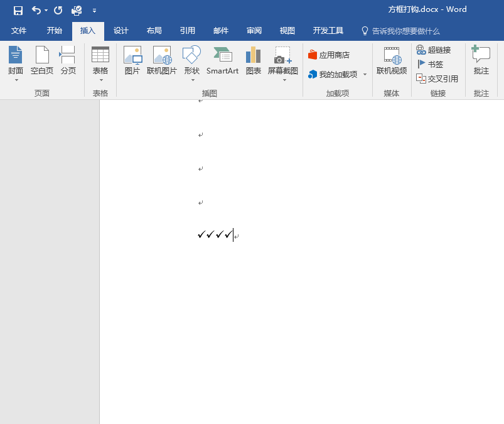Insert an online video with 联机视频

pos(392,60)
